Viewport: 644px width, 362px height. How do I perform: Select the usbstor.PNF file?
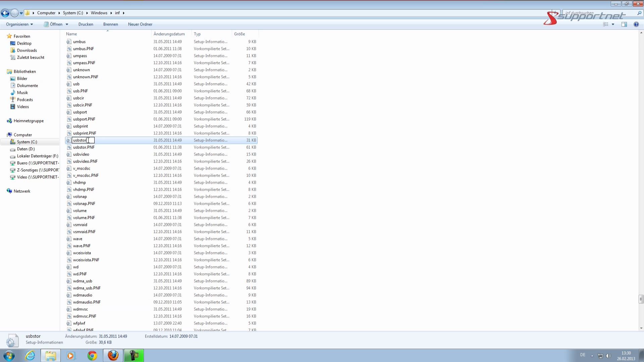(x=84, y=147)
